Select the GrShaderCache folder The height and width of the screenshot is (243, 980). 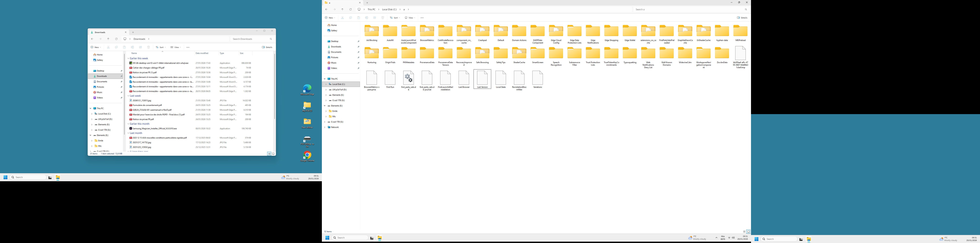(x=703, y=33)
